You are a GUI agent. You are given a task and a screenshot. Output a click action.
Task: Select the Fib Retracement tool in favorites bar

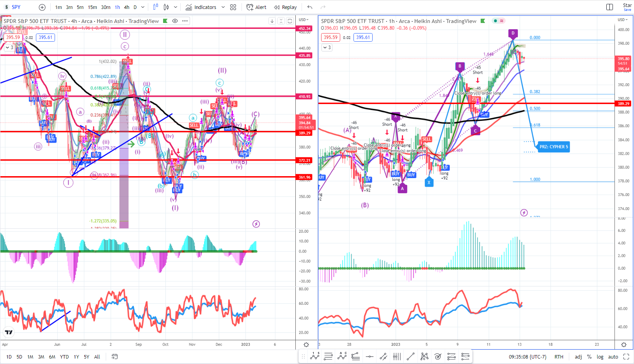point(329,356)
